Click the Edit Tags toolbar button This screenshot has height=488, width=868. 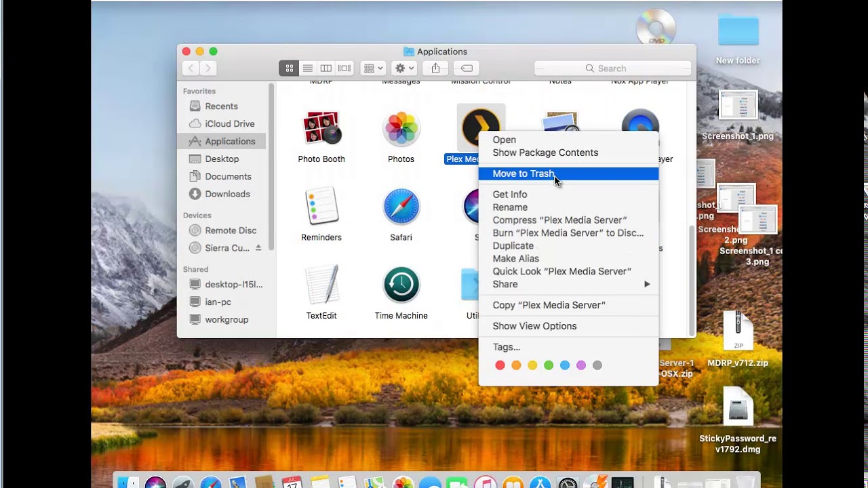(x=467, y=68)
